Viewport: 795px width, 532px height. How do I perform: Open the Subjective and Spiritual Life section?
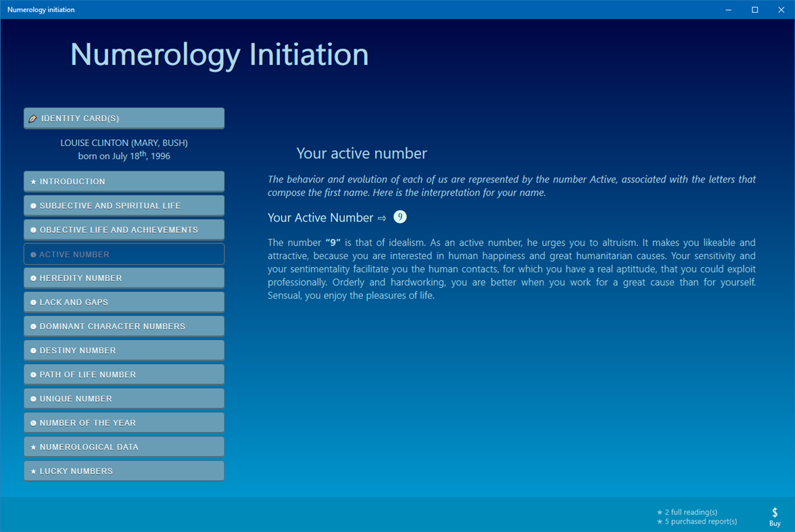(124, 205)
